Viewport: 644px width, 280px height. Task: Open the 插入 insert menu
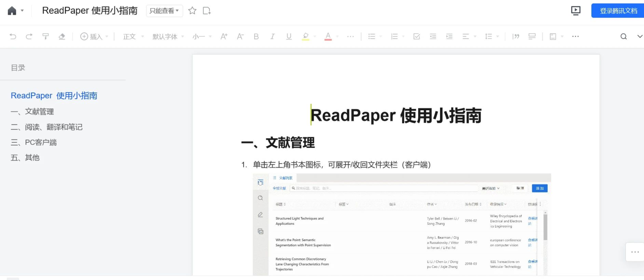[x=94, y=36]
